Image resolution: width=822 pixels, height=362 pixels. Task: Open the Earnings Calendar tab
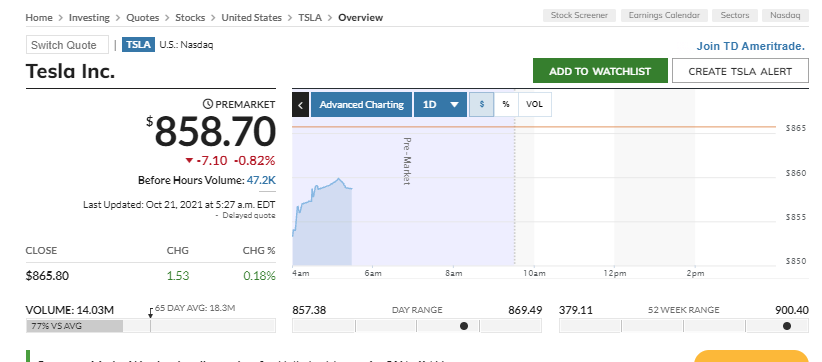pyautogui.click(x=664, y=15)
